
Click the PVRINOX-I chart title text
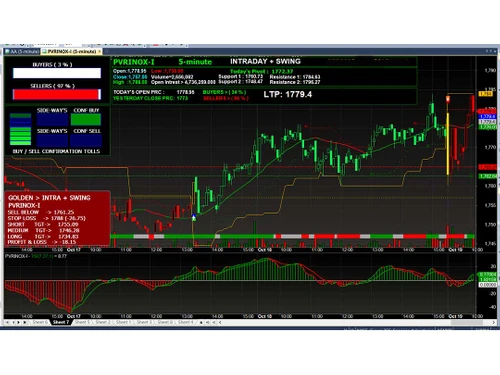tap(134, 62)
